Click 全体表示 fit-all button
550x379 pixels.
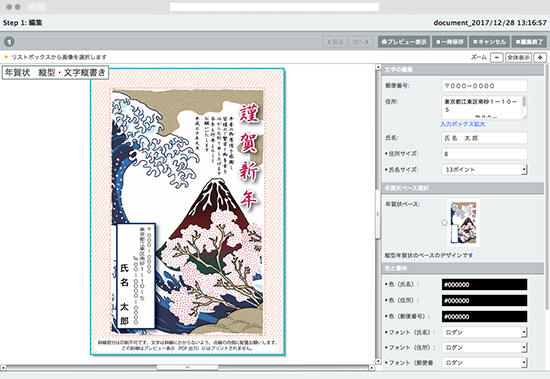pos(518,58)
